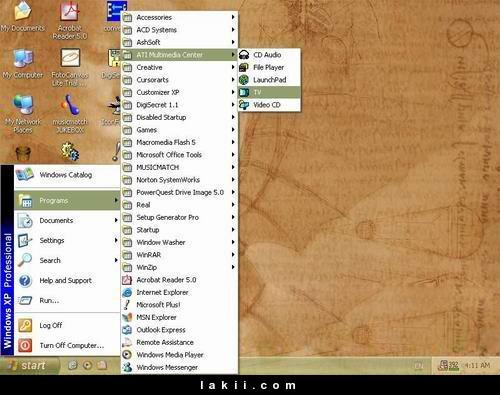Click the Search magnifier icon
Image resolution: width=500 pixels, height=395 pixels.
(x=25, y=260)
